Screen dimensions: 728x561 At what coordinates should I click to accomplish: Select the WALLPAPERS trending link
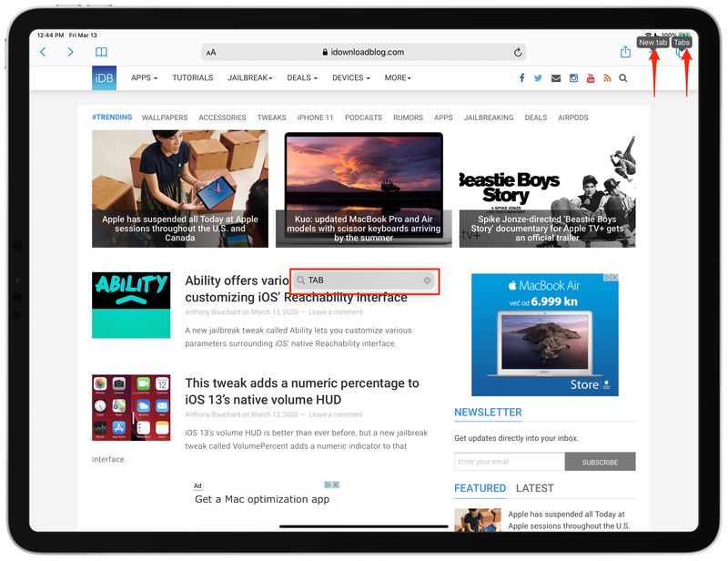165,117
